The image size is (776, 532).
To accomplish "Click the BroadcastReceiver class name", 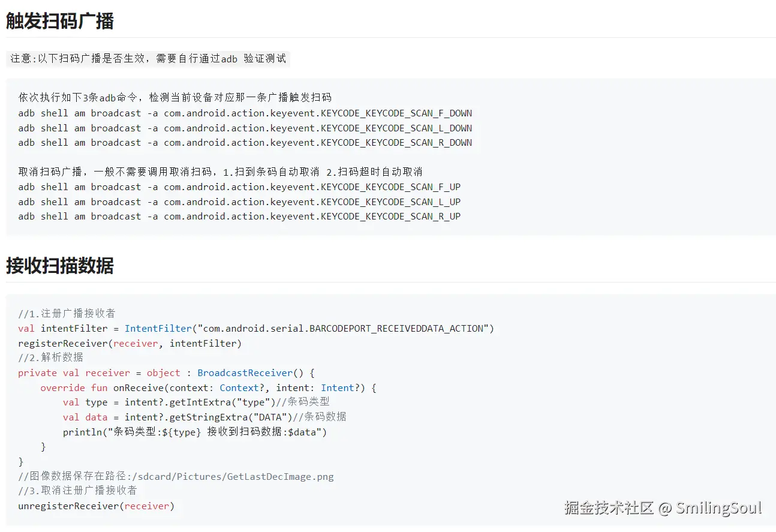I will pos(245,372).
